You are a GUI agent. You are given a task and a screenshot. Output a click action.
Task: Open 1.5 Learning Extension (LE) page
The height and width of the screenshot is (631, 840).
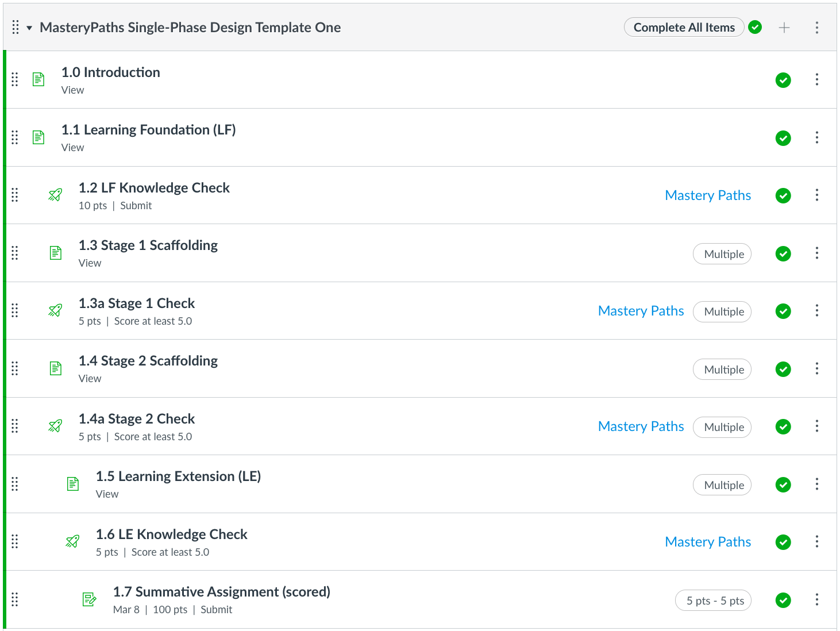pos(178,476)
